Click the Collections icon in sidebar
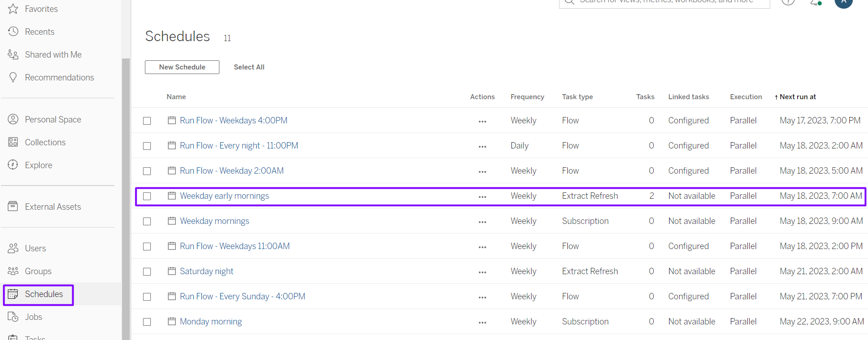The image size is (868, 340). pos(13,142)
